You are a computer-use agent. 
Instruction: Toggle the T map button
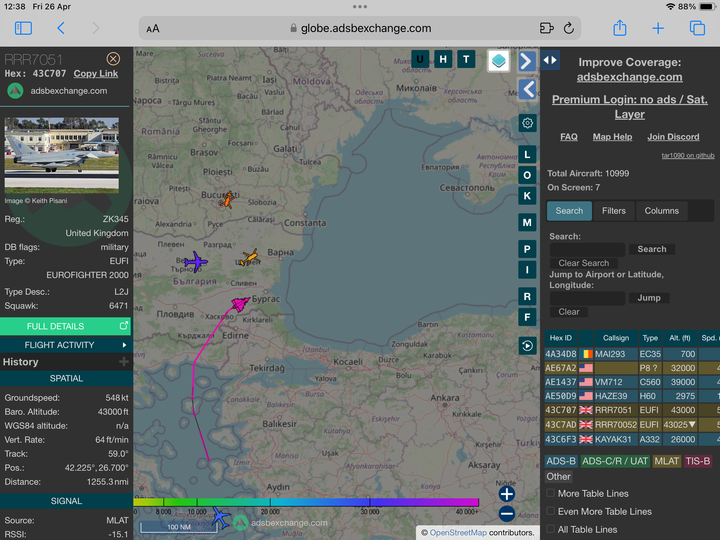pos(466,59)
